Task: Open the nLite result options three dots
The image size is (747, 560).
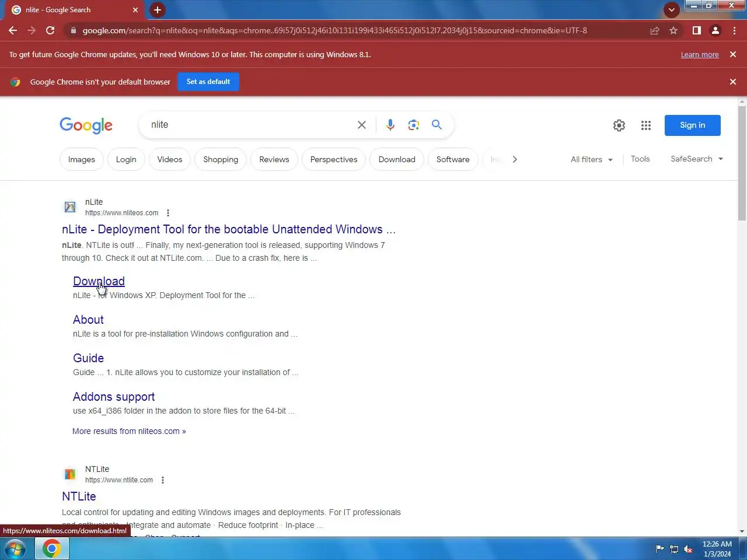Action: 168,213
